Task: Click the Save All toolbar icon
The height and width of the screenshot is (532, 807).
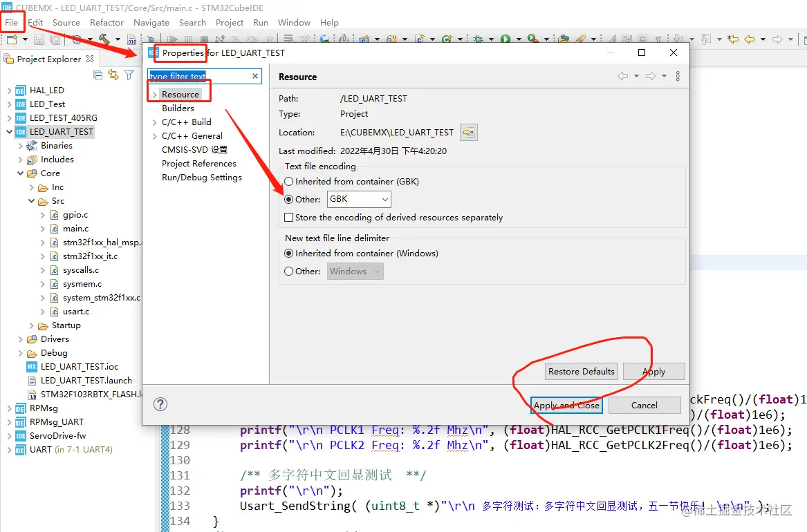Action: pos(55,39)
